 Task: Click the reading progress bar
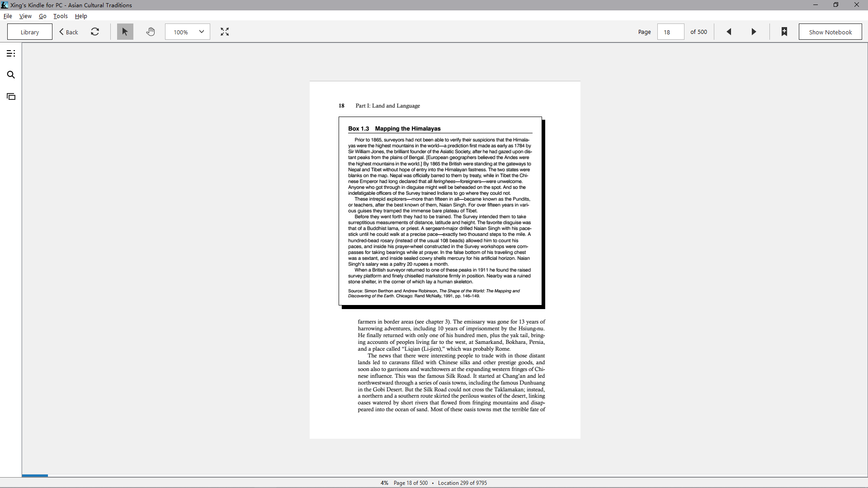click(x=445, y=475)
